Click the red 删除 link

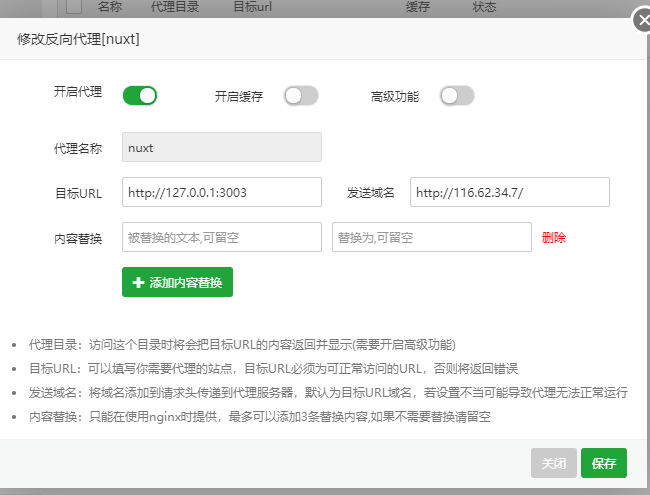tap(554, 238)
